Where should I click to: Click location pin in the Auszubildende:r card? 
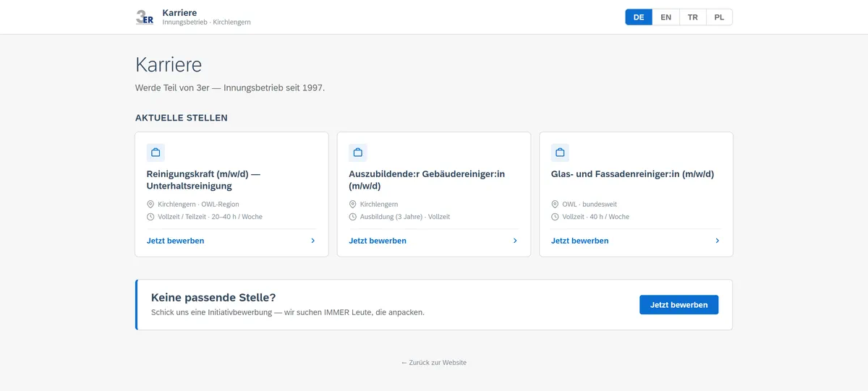pyautogui.click(x=353, y=205)
